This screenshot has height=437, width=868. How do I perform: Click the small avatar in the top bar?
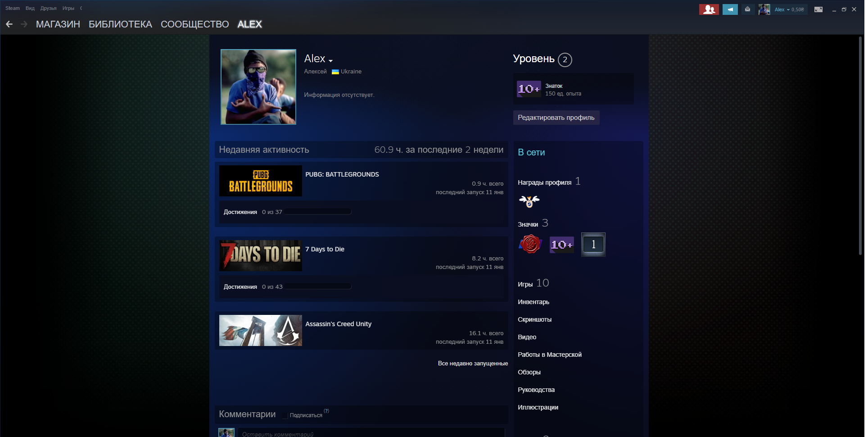pyautogui.click(x=764, y=9)
